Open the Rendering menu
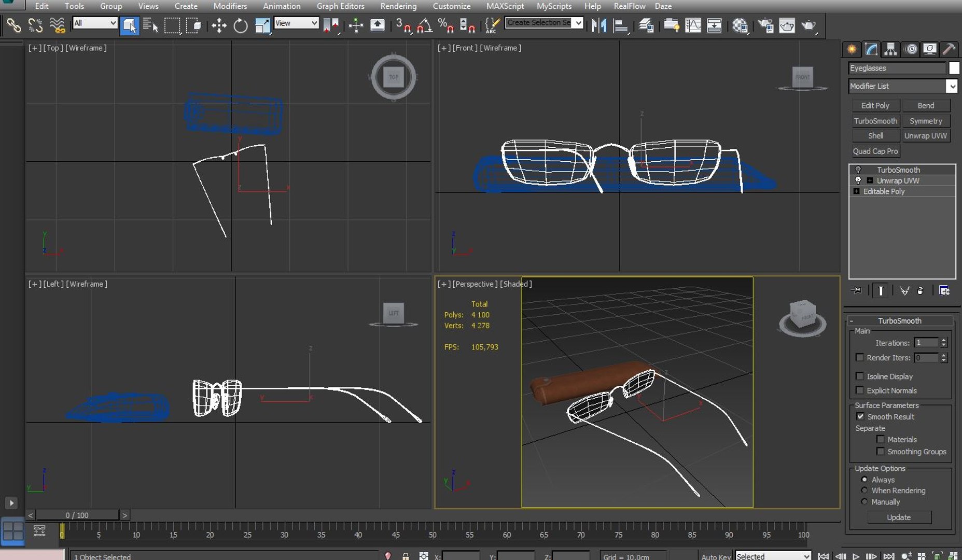Image resolution: width=962 pixels, height=560 pixels. click(398, 6)
